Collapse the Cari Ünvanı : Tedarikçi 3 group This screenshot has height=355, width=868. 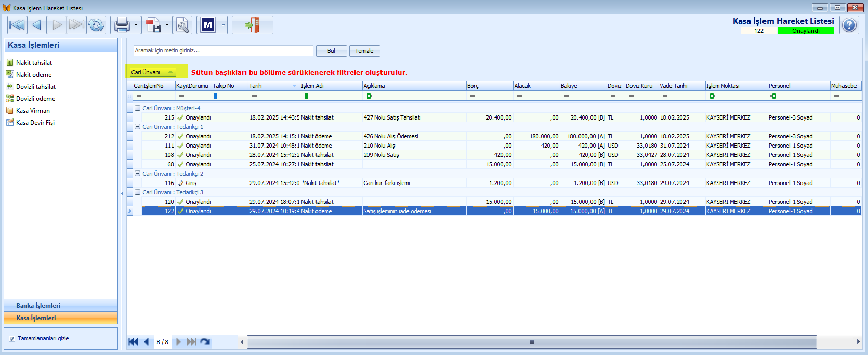point(138,192)
